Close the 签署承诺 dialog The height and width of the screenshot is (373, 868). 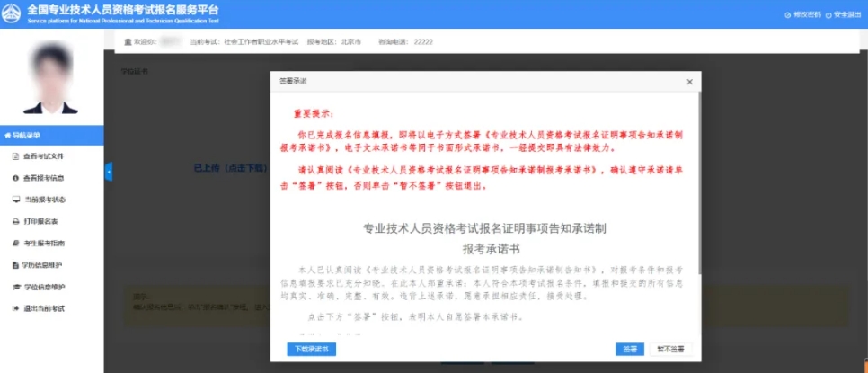click(x=689, y=82)
